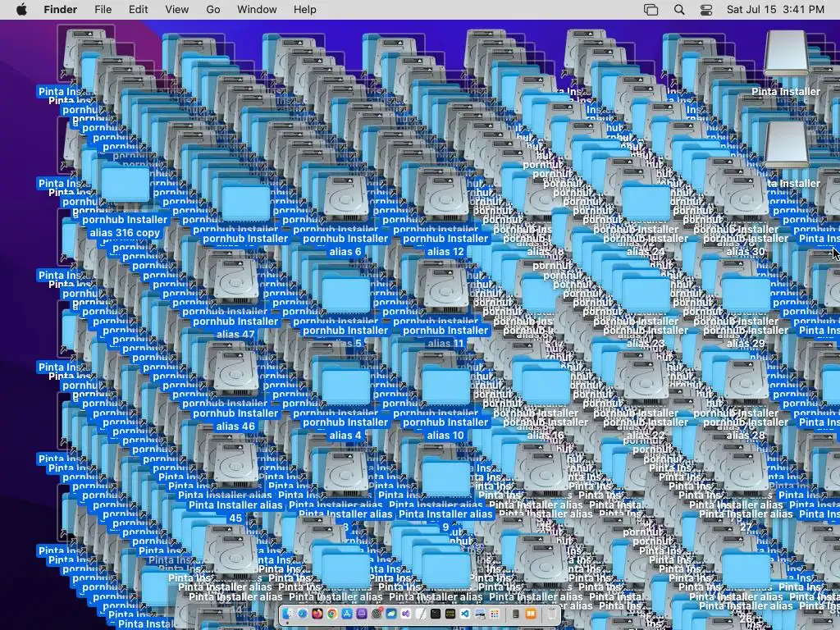Viewport: 840px width, 630px height.
Task: Launch Google Chrome from the Dock
Action: [333, 614]
